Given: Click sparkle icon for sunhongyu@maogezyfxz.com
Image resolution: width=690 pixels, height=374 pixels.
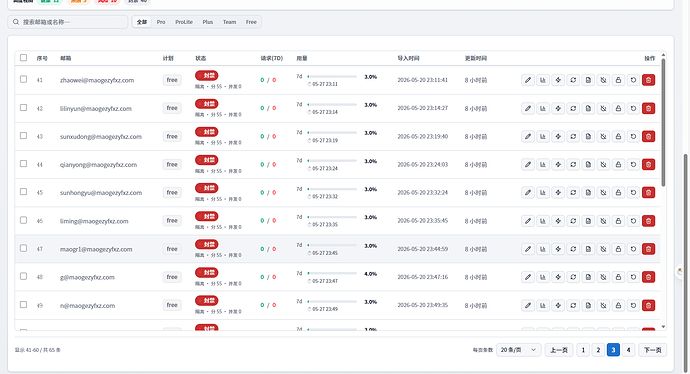Looking at the screenshot, I should coord(558,193).
